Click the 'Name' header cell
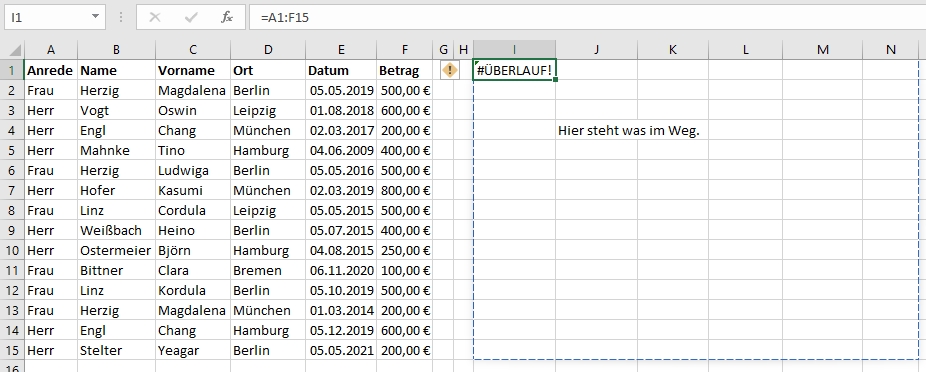The height and width of the screenshot is (372, 926). (116, 70)
